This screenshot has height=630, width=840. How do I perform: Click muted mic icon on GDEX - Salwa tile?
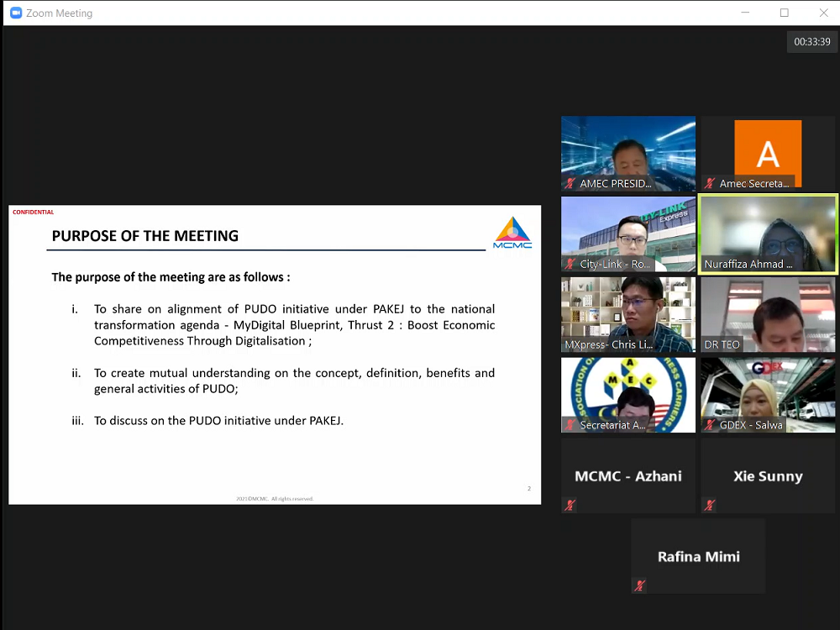pos(710,425)
